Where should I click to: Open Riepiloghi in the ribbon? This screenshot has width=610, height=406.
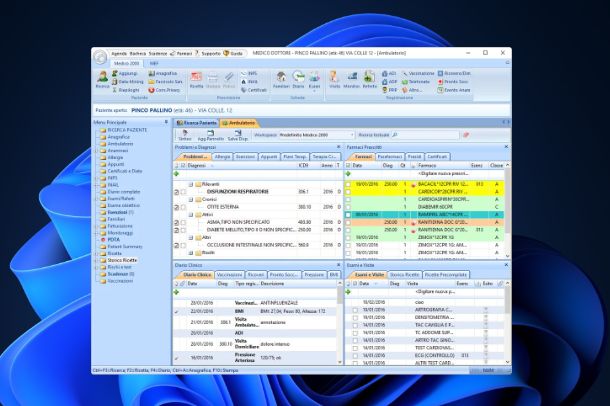126,90
